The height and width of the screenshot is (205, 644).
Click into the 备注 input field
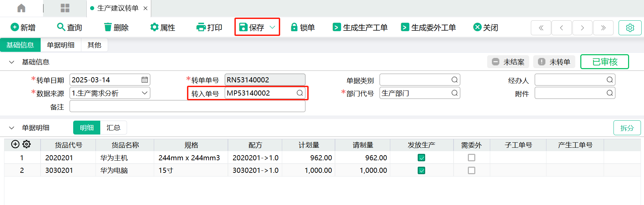(187, 107)
